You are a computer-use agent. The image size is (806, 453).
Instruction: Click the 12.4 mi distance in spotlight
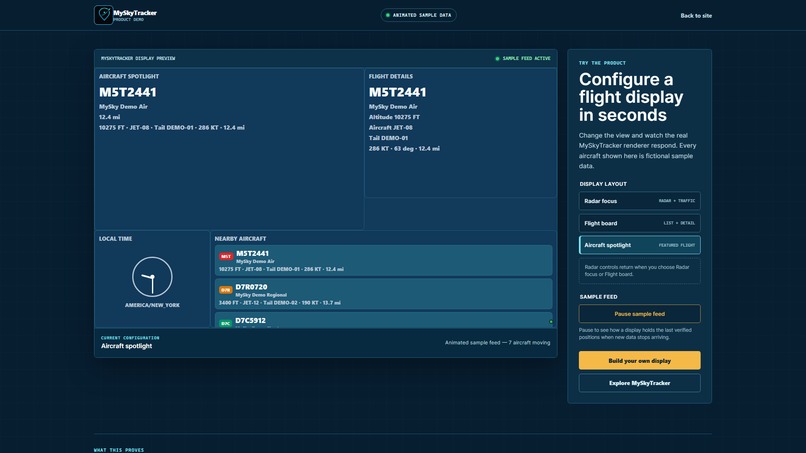point(109,117)
